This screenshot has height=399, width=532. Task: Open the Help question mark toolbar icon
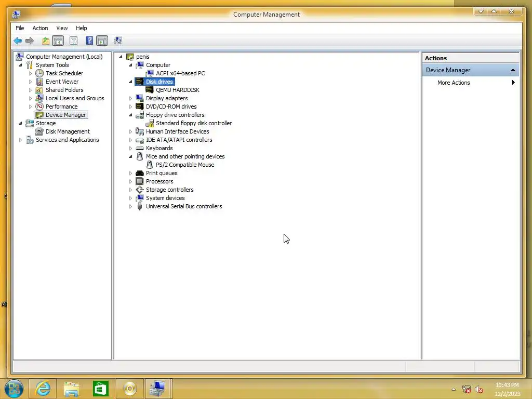coord(89,41)
